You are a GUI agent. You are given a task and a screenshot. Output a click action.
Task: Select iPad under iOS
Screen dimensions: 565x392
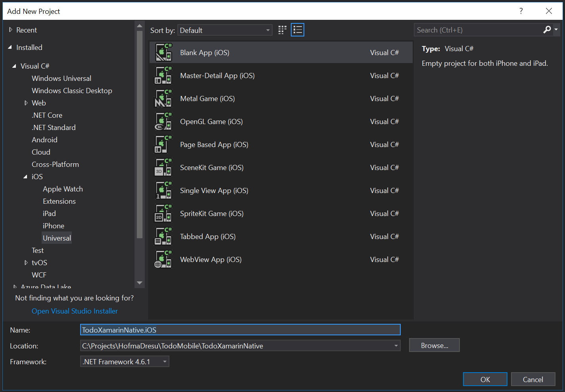pos(49,214)
